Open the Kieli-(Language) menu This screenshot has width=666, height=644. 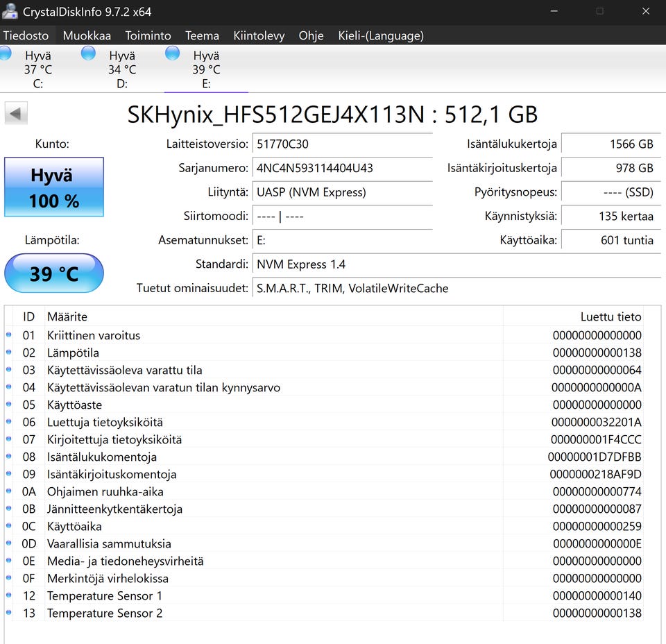click(x=380, y=35)
